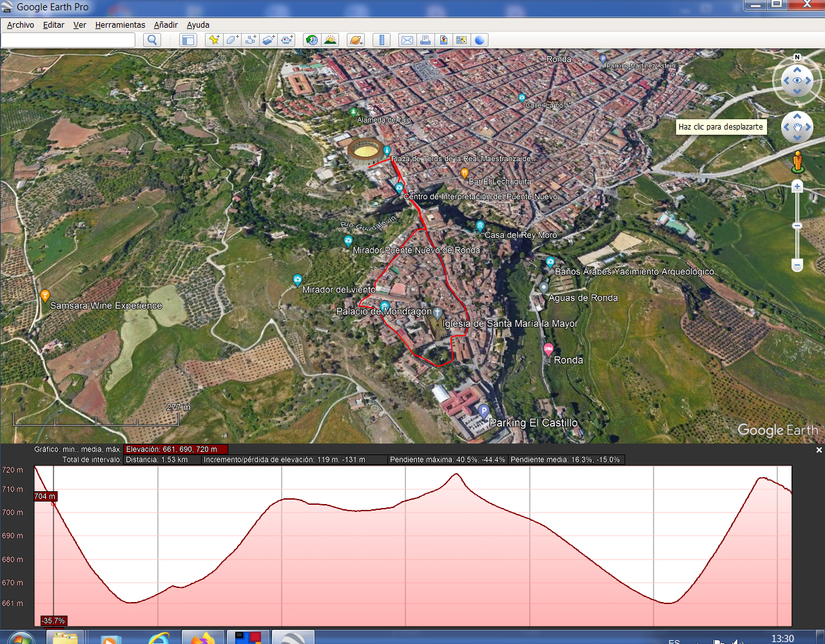Click Palacio de Mondragón marker icon
This screenshot has height=644, width=825.
point(385,306)
